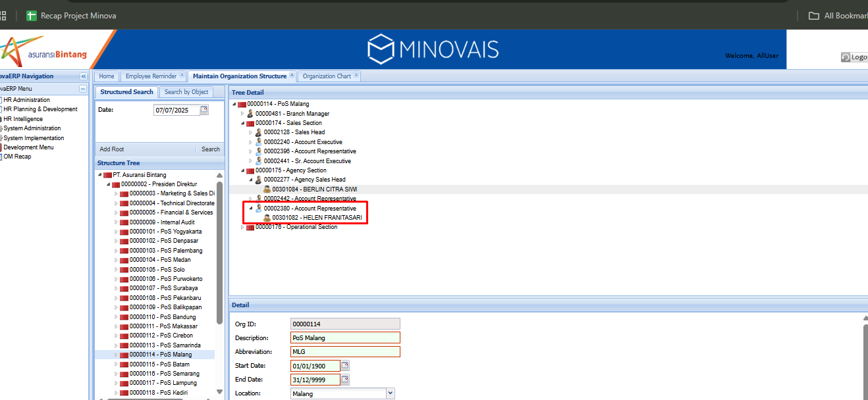This screenshot has height=400, width=868.
Task: Click the person icon of Sr. Account Executive
Action: tap(259, 161)
